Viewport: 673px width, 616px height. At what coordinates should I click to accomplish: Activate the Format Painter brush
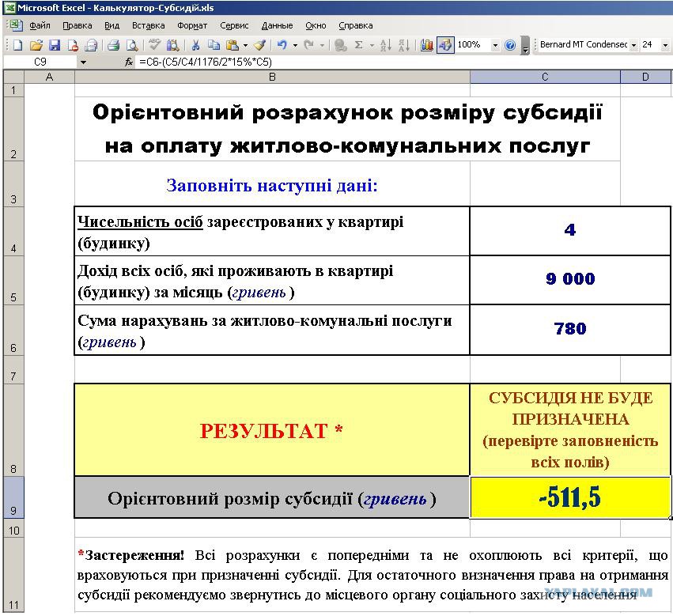tap(259, 45)
